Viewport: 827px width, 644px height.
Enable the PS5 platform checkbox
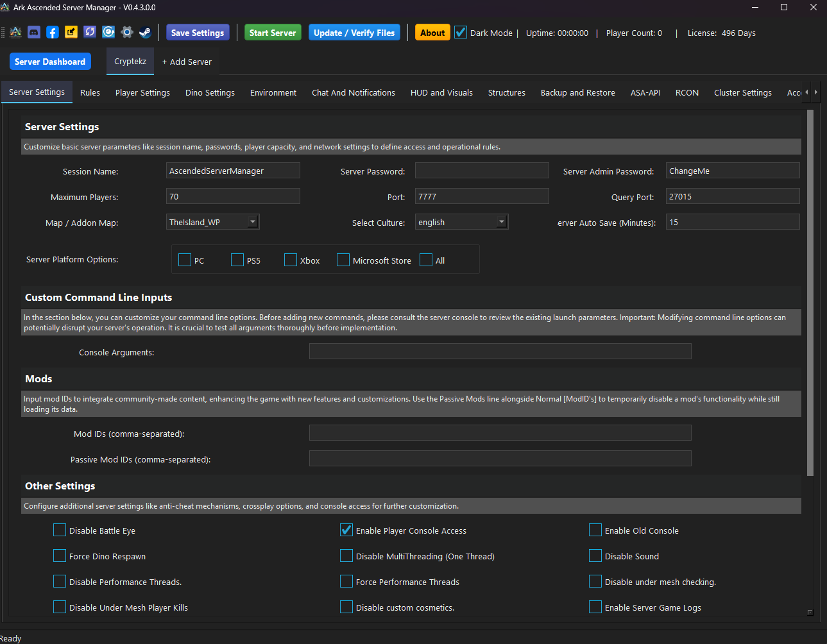coord(237,260)
